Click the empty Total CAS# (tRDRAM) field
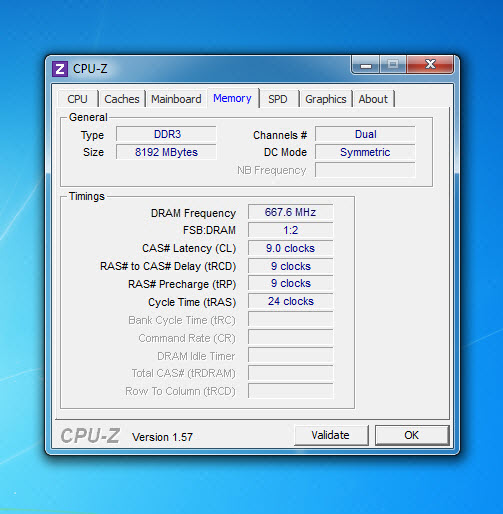Screen dimensions: 503x514 290,373
